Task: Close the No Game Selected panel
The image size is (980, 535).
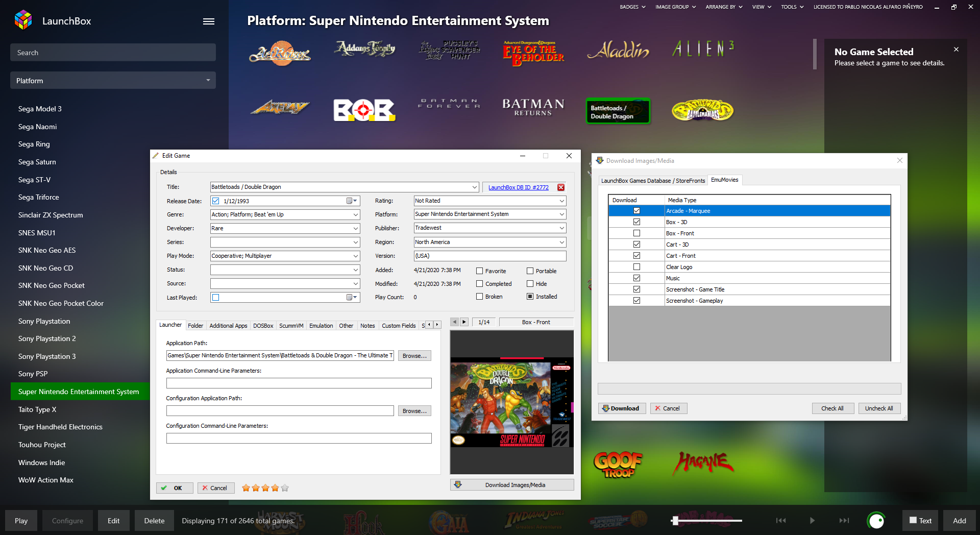Action: coord(956,50)
